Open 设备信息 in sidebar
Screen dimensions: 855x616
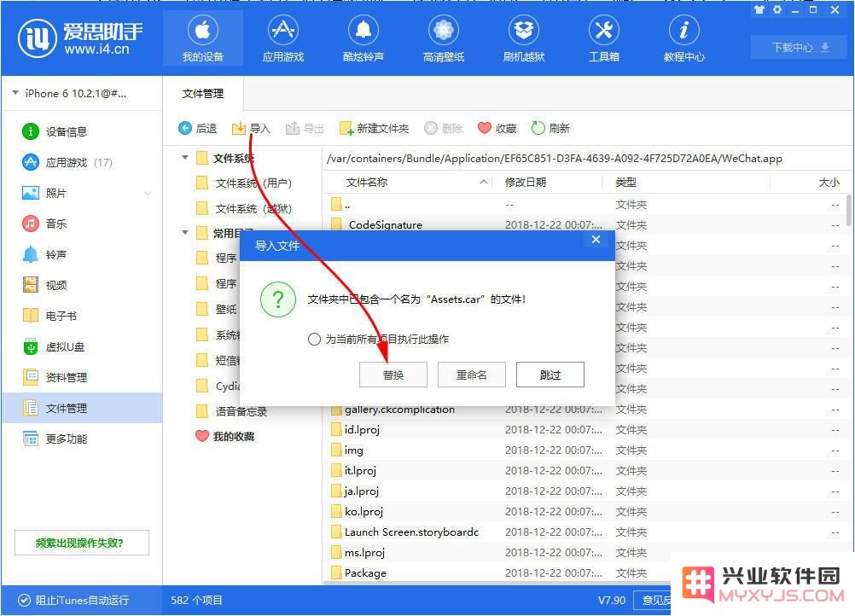(x=82, y=131)
